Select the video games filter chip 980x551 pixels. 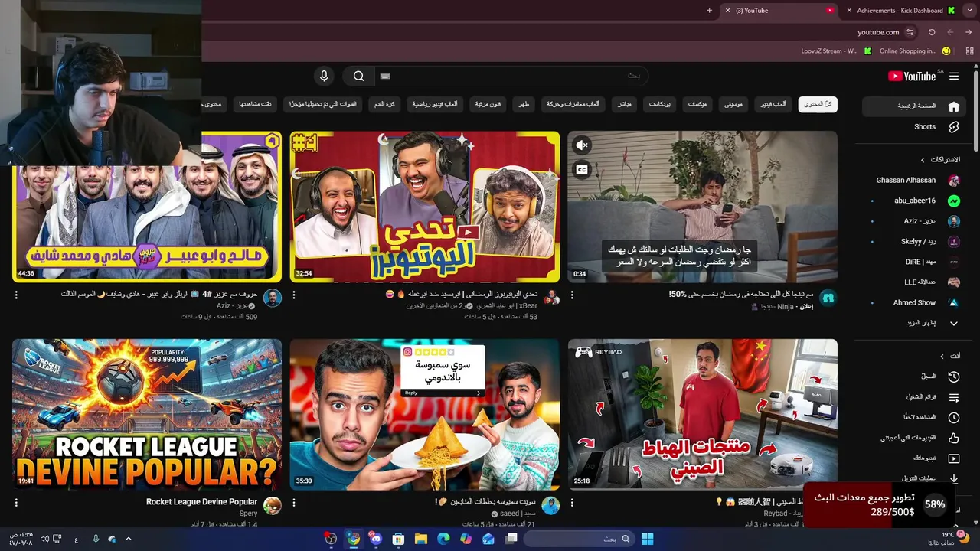click(x=773, y=104)
